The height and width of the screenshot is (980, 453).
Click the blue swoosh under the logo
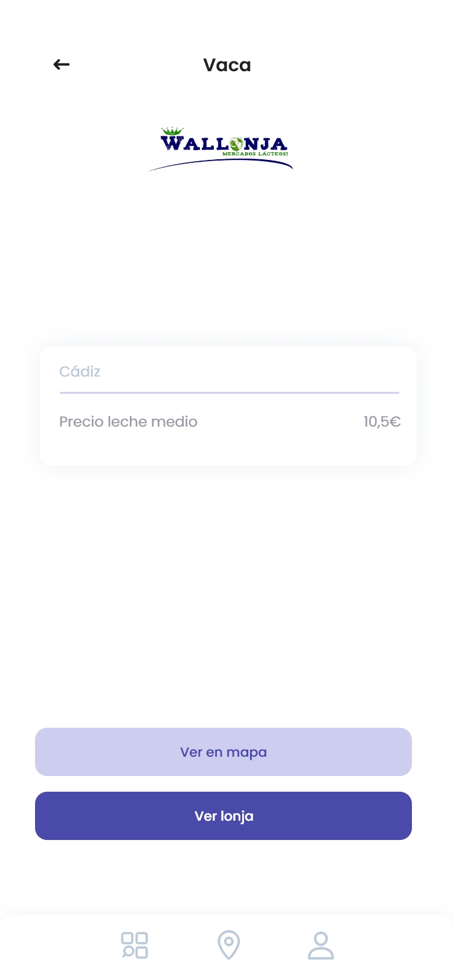pos(220,163)
